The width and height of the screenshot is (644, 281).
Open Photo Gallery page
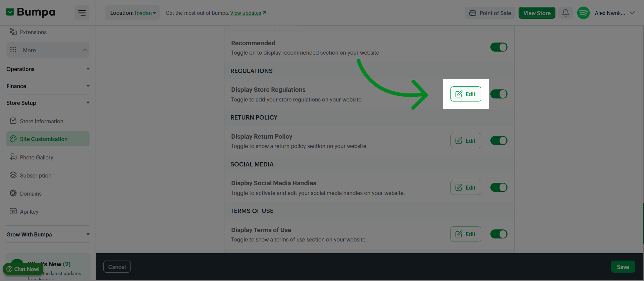coord(48,157)
